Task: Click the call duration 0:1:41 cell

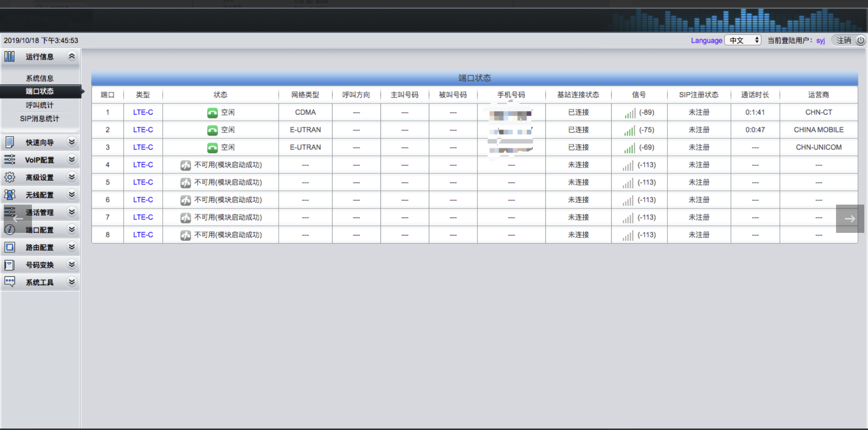Action: [x=755, y=112]
